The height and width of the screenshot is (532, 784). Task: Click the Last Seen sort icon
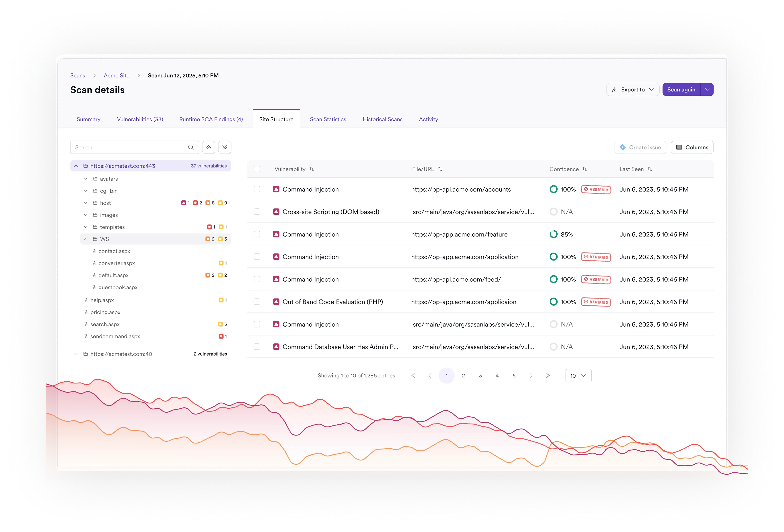(x=650, y=169)
